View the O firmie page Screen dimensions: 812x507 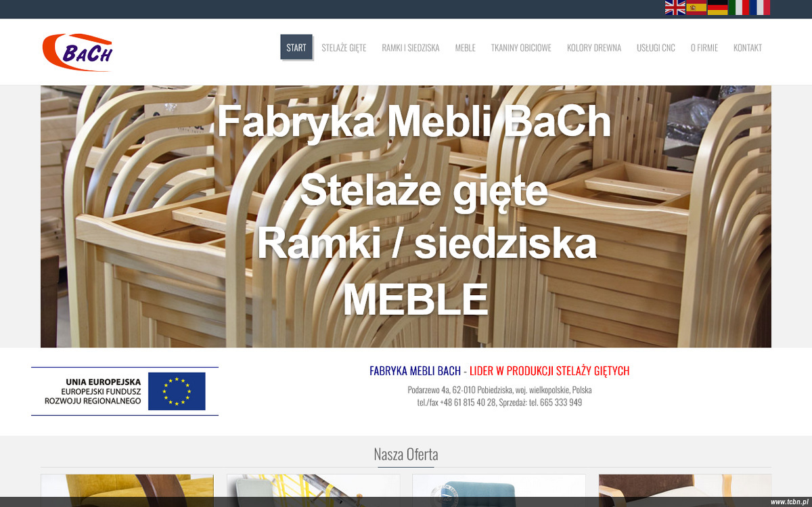coord(704,47)
